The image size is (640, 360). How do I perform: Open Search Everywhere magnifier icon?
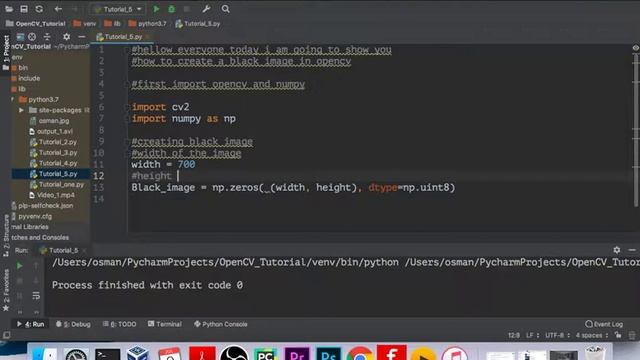(x=225, y=9)
